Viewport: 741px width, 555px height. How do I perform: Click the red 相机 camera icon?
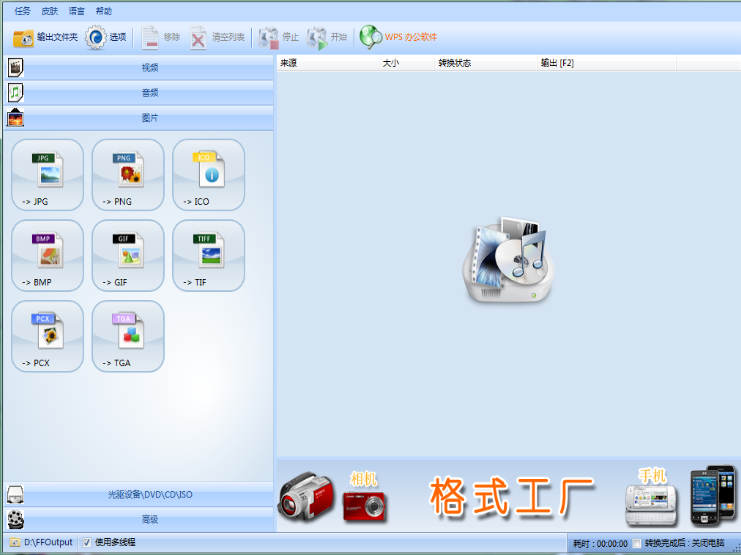point(364,506)
